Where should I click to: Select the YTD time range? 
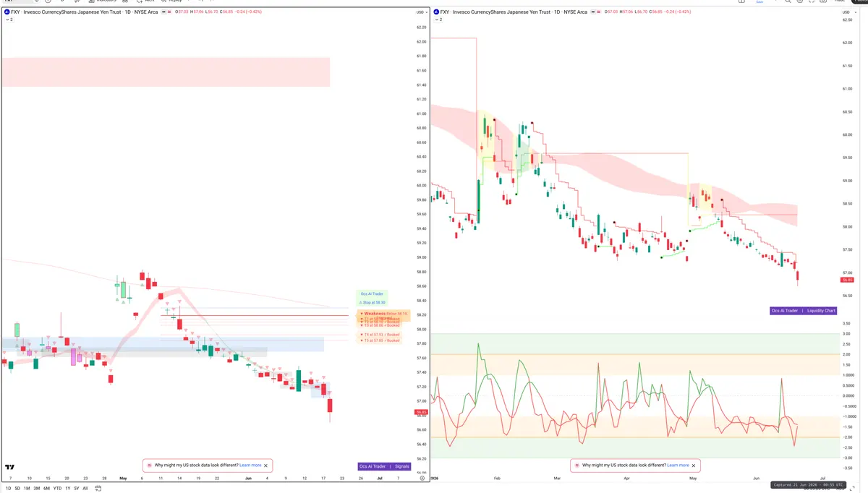click(x=57, y=489)
